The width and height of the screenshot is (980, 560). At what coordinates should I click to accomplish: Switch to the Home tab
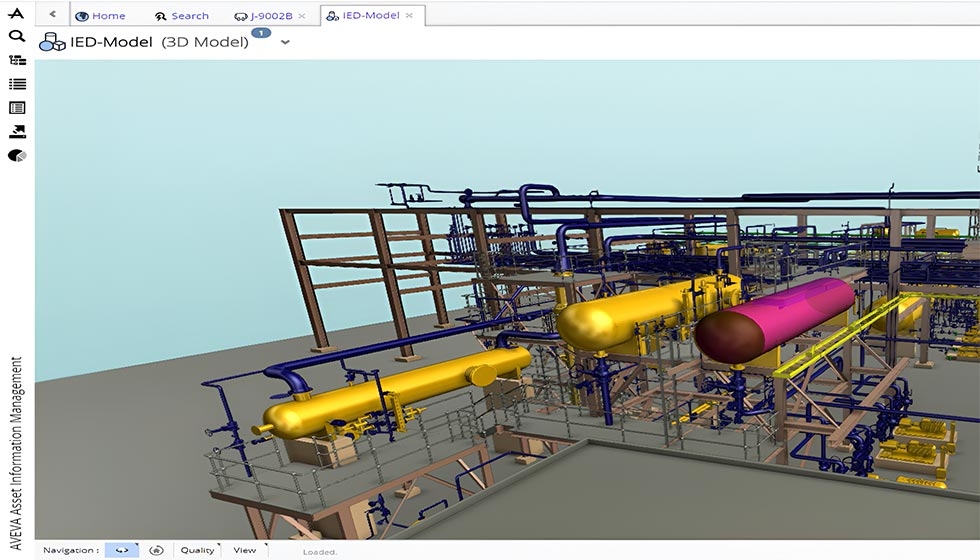point(101,16)
